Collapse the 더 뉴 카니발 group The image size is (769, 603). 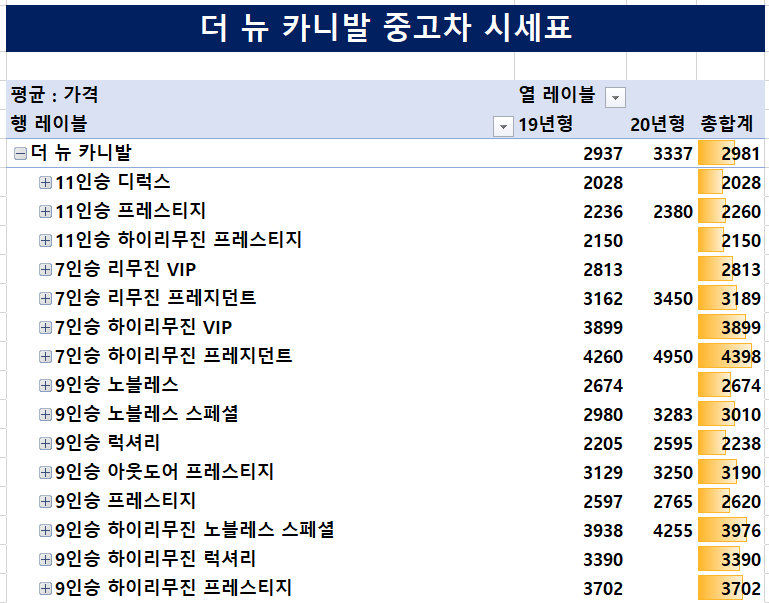(x=20, y=153)
